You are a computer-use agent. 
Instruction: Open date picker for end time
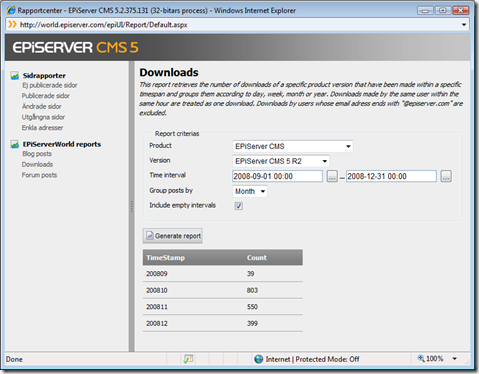446,176
